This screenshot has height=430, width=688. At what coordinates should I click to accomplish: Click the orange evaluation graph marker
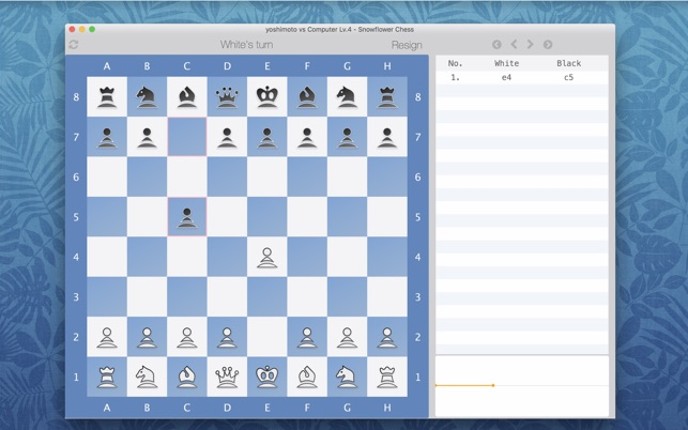493,385
